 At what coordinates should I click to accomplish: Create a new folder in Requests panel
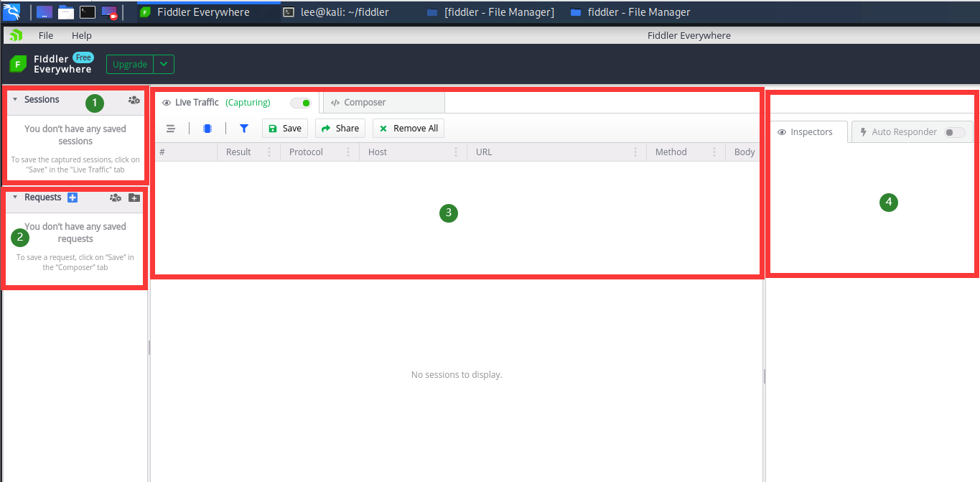(134, 197)
